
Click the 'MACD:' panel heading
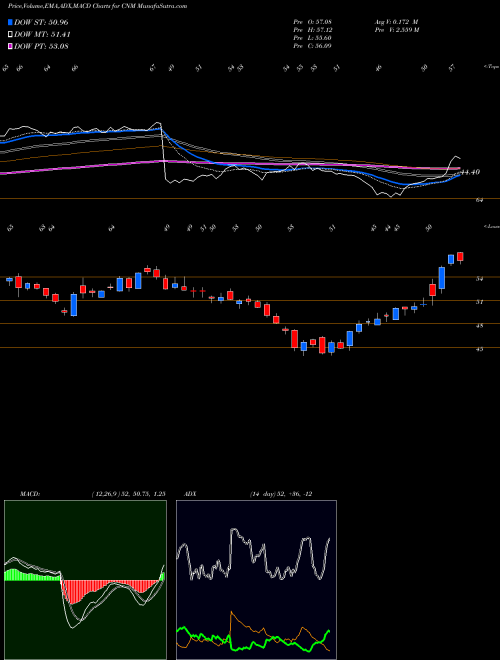pos(29,494)
